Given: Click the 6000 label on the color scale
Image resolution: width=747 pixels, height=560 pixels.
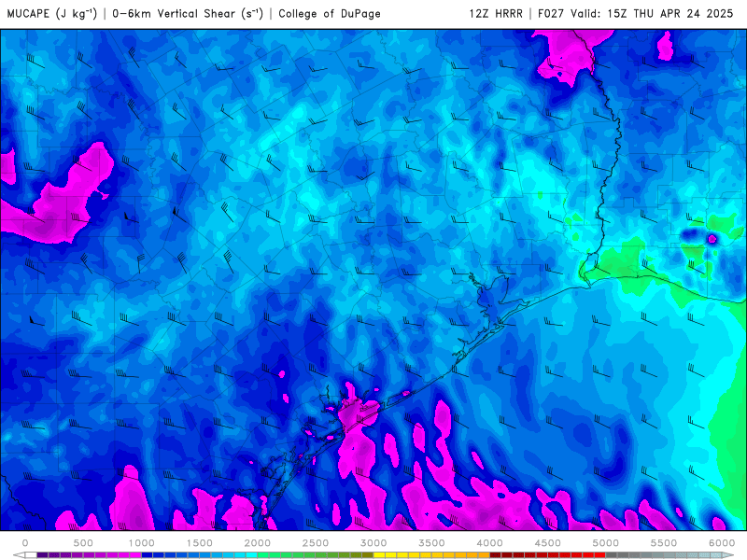Looking at the screenshot, I should coord(722,543).
